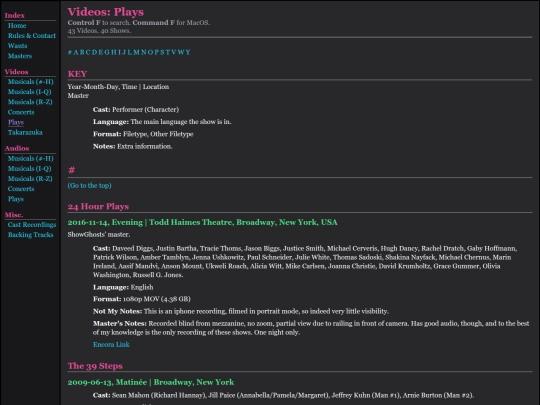Viewport: 540px width, 405px height.
Task: Jump to the # section via the alphabet index
Action: coord(70,52)
